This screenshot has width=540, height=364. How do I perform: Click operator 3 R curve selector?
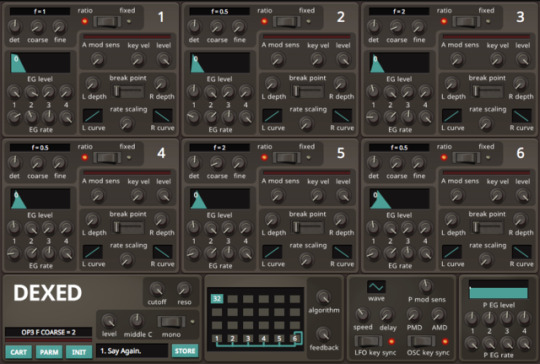click(x=522, y=116)
